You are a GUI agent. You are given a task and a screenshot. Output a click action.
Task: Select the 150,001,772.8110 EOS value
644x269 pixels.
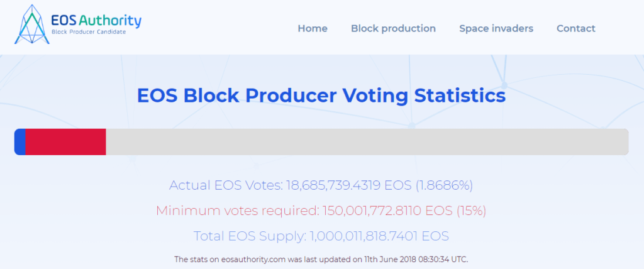pos(387,211)
